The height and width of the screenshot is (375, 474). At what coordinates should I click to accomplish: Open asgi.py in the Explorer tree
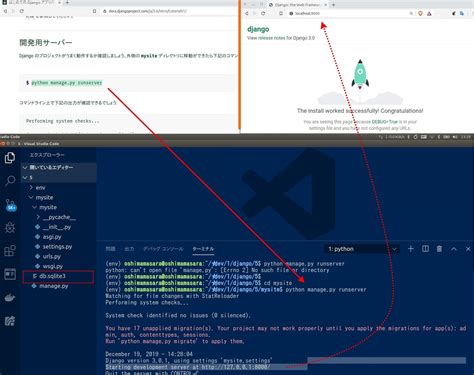tap(59, 237)
